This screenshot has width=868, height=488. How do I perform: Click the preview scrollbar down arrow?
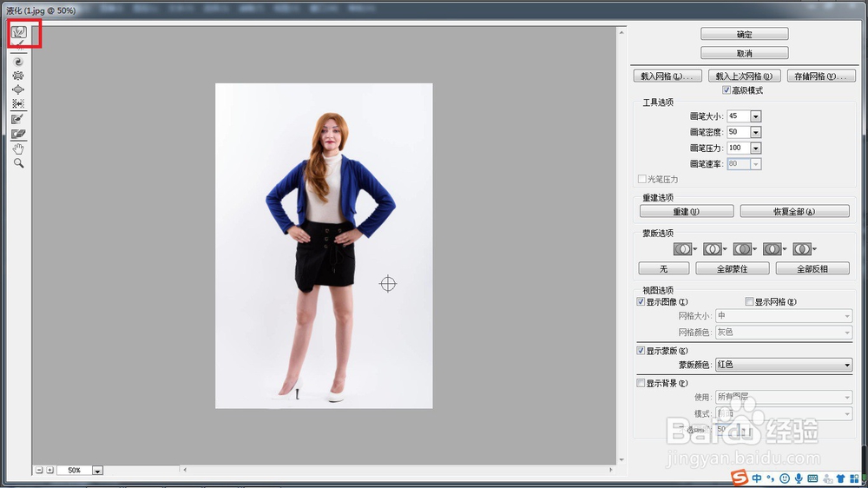tap(621, 459)
